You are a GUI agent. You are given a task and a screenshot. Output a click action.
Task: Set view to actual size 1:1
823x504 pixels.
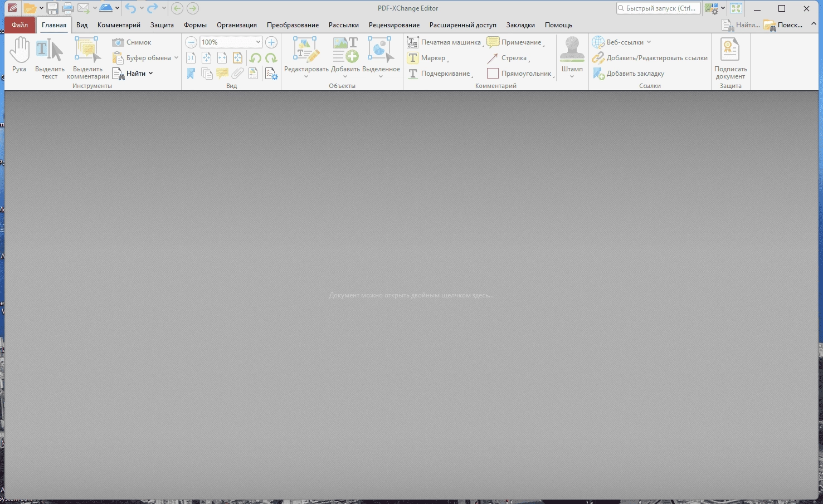click(x=191, y=58)
